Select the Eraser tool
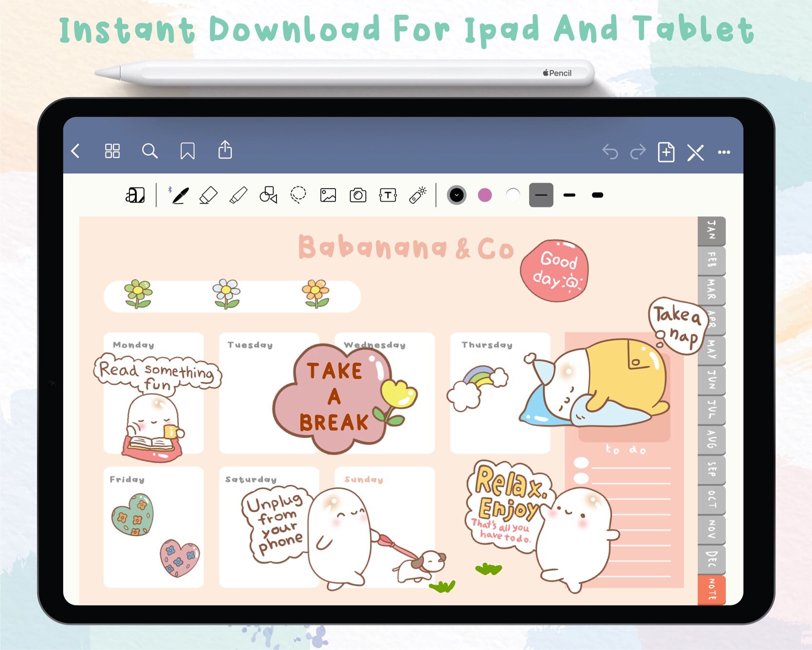The image size is (812, 650). click(208, 195)
